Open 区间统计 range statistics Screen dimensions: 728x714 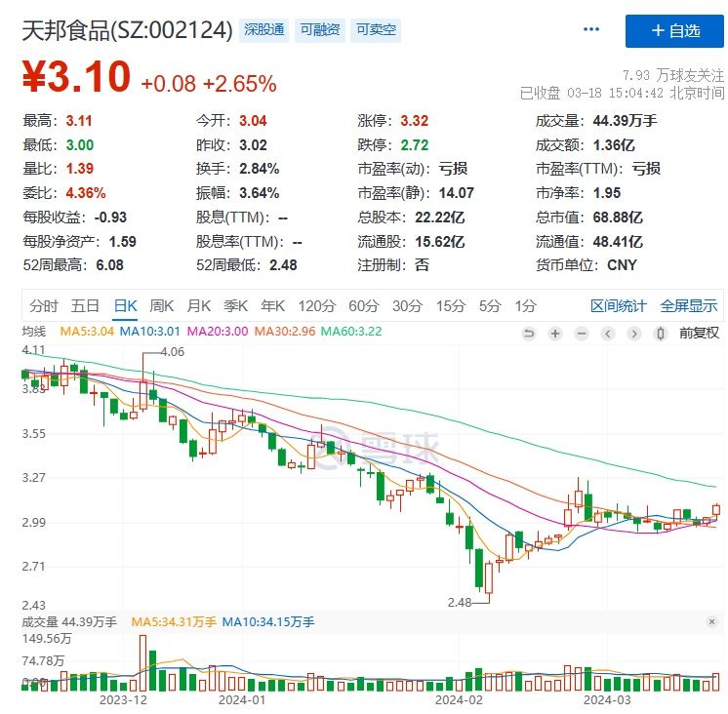point(618,306)
